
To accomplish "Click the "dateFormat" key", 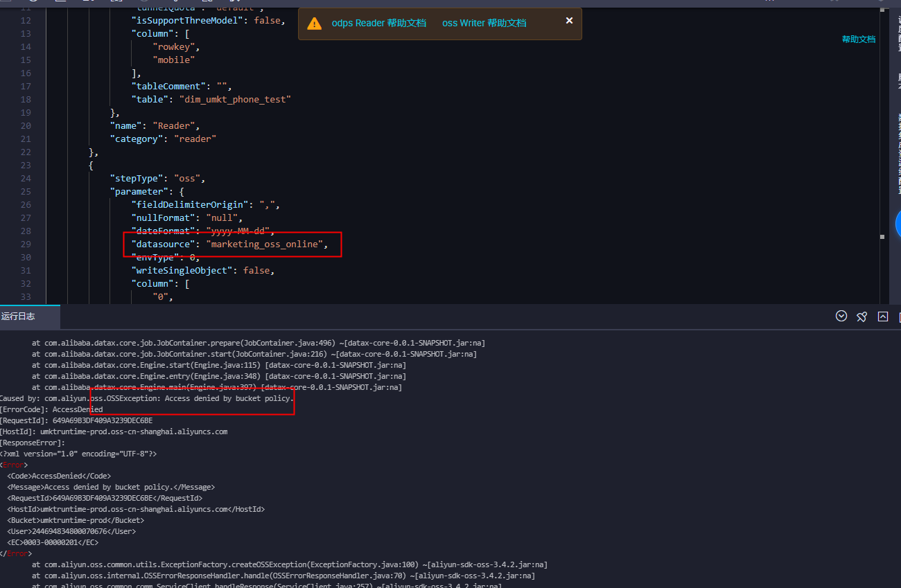I will (x=163, y=231).
